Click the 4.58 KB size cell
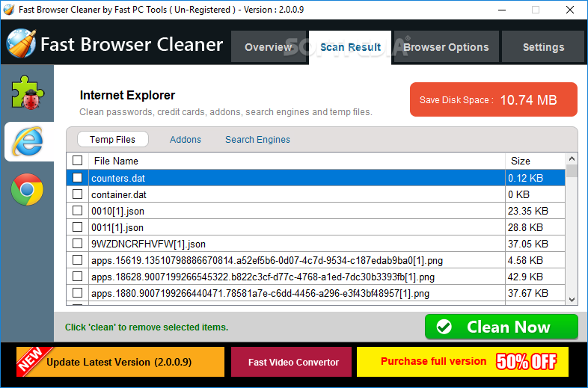588x388 pixels. 535,260
